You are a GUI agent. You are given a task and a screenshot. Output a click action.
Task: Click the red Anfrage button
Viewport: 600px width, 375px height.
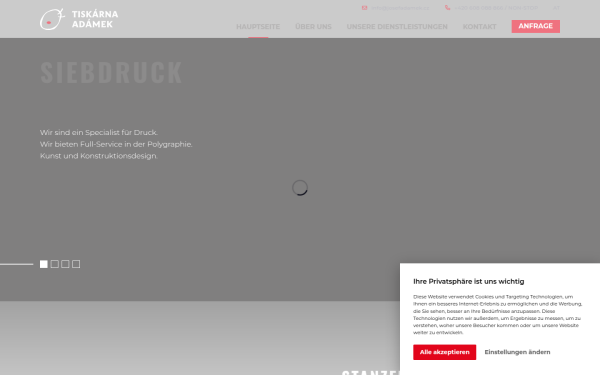536,26
